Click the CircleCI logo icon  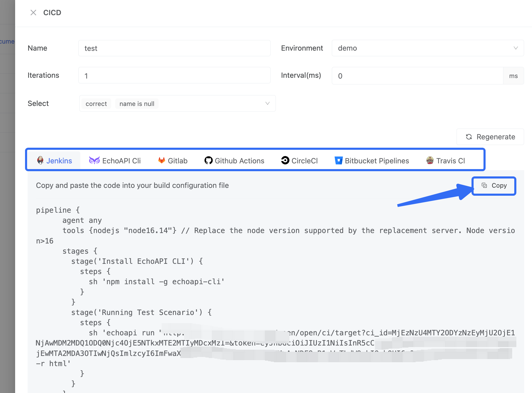[x=285, y=160]
